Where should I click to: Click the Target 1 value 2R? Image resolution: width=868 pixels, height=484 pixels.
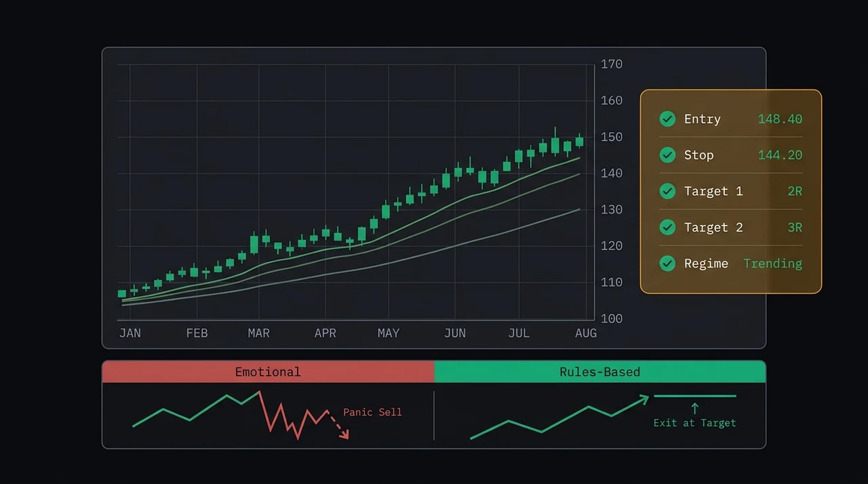pyautogui.click(x=795, y=191)
